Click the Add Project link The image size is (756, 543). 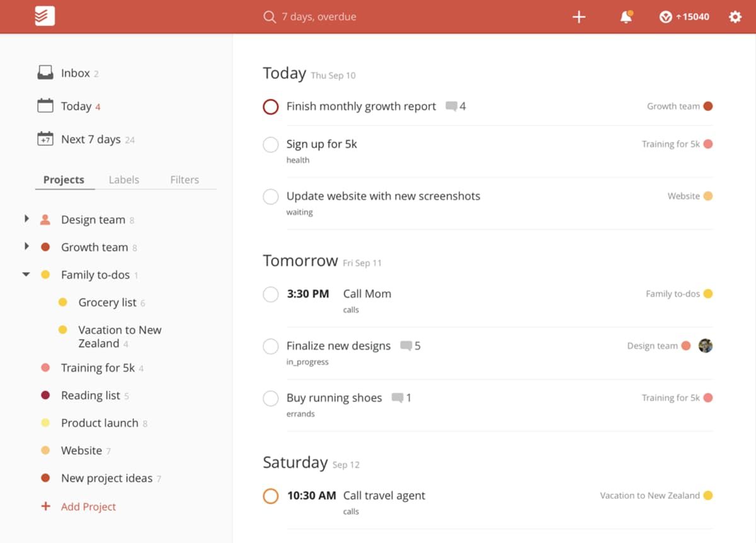coord(88,506)
